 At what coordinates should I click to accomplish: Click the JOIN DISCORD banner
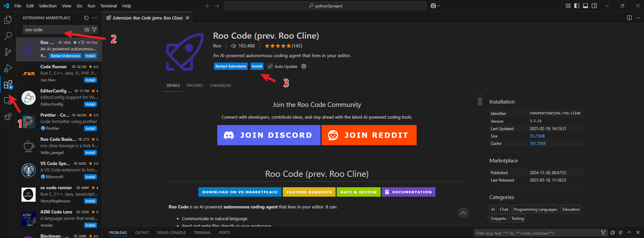269,135
